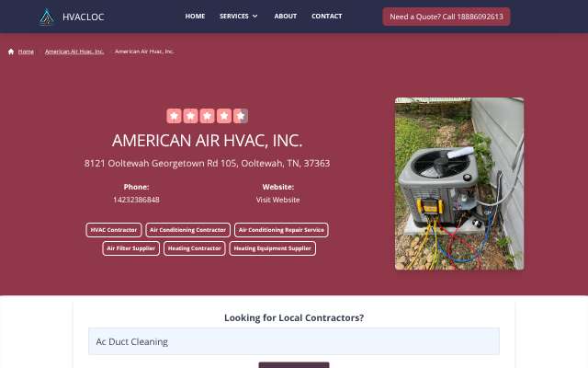588x368 pixels.
Task: Click the fourth rating star
Action: click(x=224, y=116)
